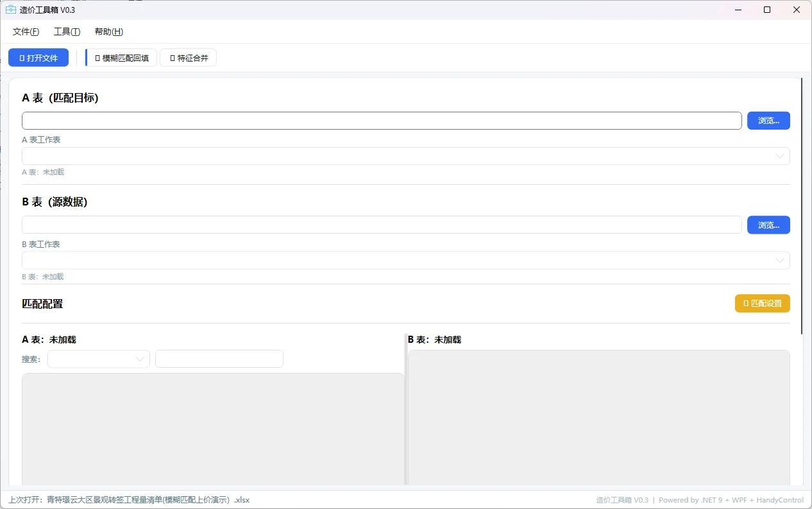The width and height of the screenshot is (812, 509).
Task: Focus the search keyword text box
Action: click(x=219, y=359)
